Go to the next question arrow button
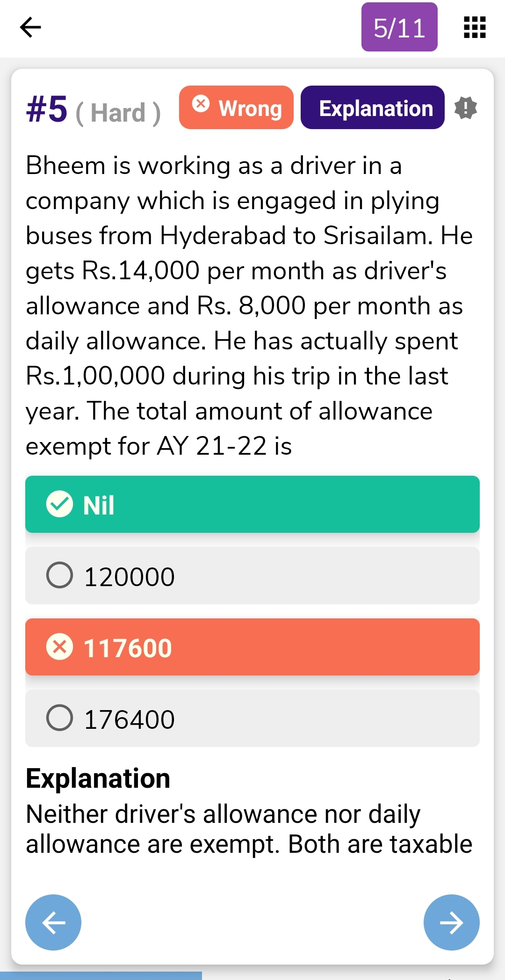The width and height of the screenshot is (505, 980). coord(451,922)
